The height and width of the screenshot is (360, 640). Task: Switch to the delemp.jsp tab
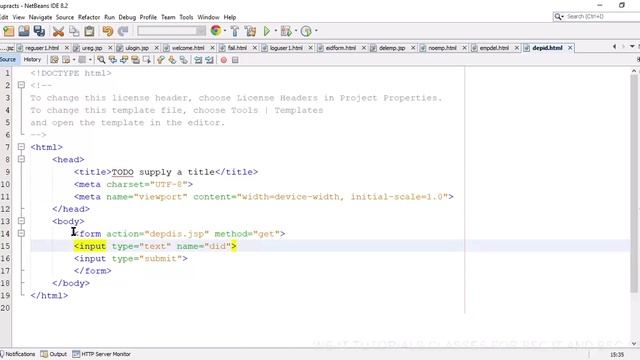(x=392, y=48)
